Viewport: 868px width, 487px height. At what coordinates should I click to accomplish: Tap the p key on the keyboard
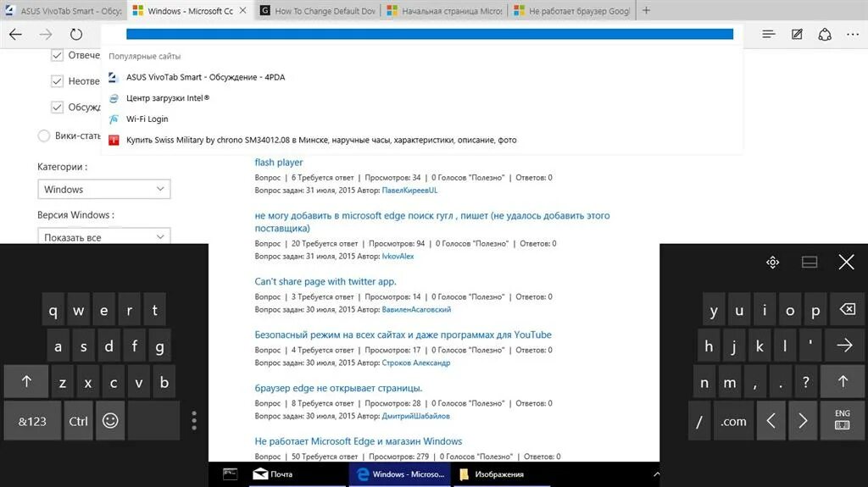coord(815,310)
